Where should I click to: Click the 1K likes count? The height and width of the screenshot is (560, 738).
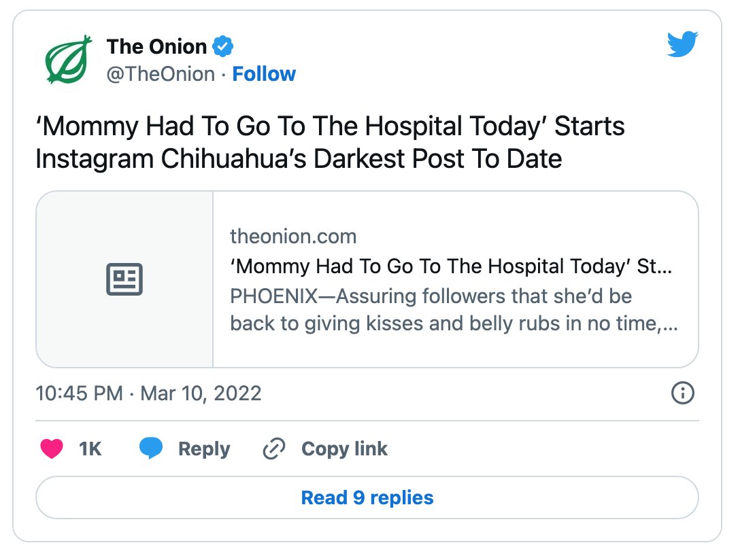coord(90,449)
